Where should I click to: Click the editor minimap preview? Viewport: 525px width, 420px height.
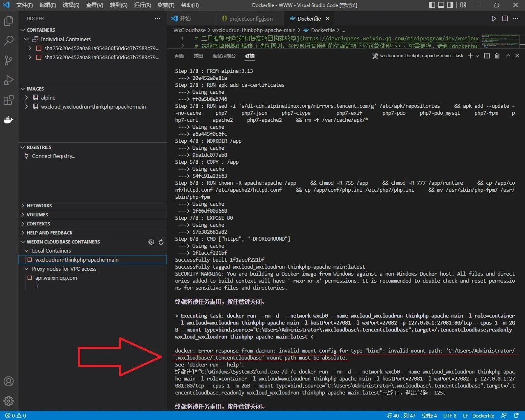pyautogui.click(x=501, y=41)
